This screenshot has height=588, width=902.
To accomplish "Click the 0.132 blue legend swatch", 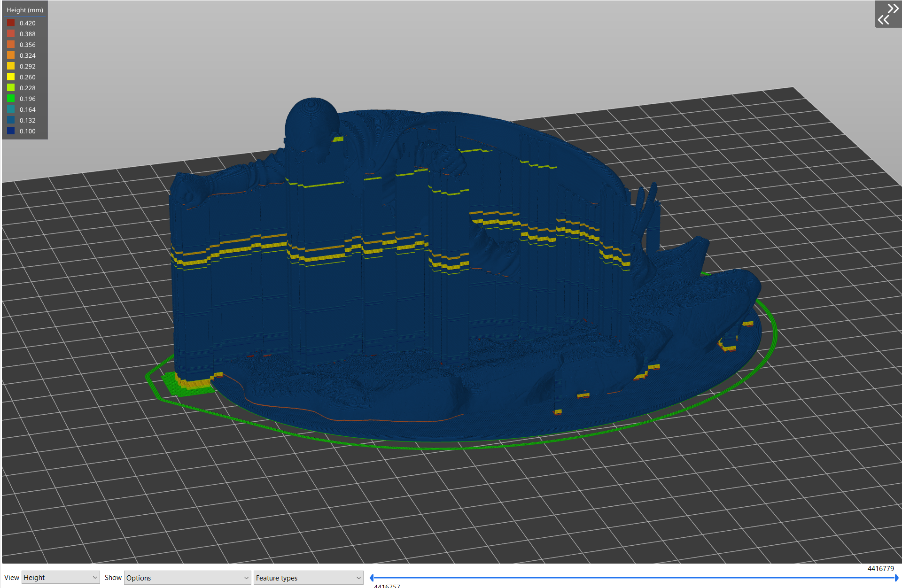I will (x=11, y=120).
